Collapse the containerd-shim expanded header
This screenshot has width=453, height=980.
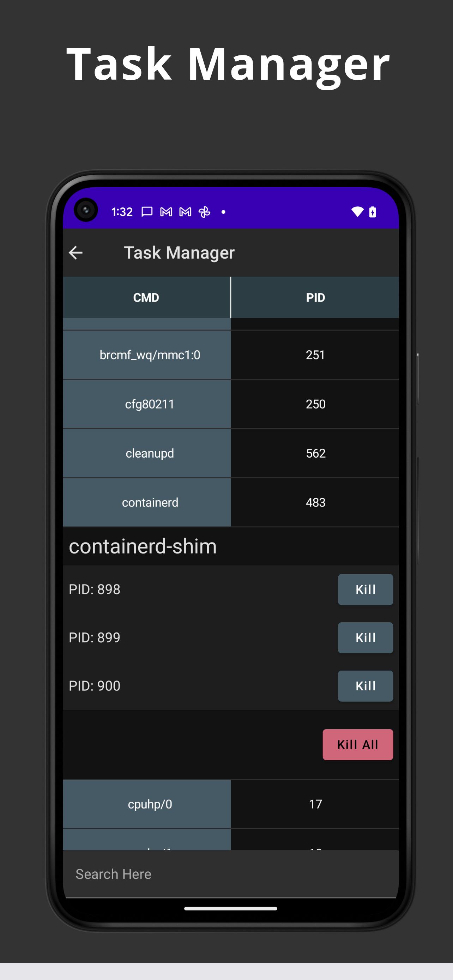click(230, 546)
